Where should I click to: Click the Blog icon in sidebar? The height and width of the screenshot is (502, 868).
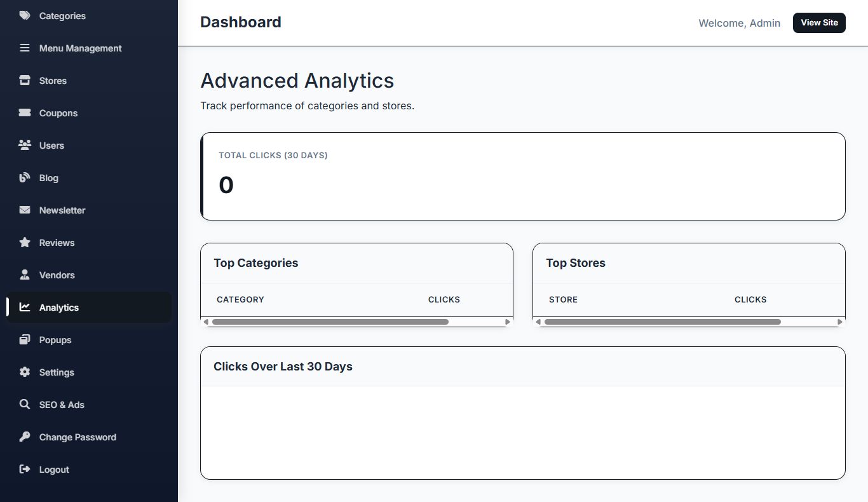click(25, 178)
